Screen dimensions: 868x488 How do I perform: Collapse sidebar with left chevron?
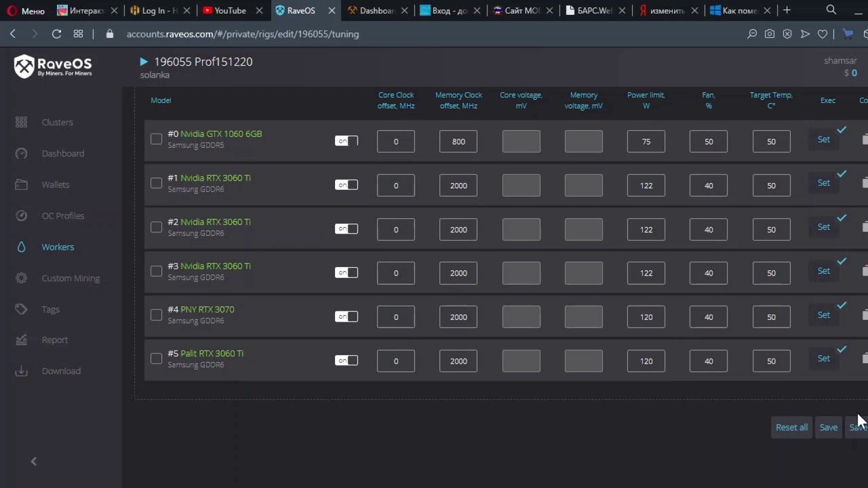coord(33,462)
